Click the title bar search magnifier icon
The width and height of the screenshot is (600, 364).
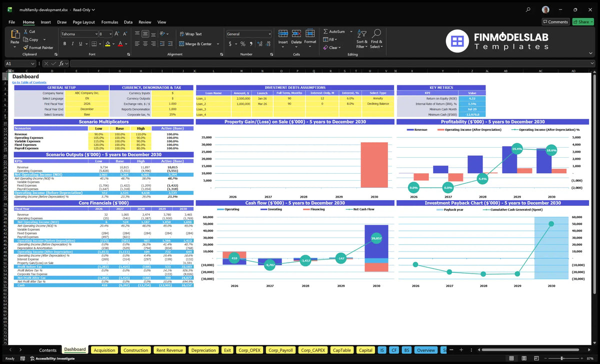528,9
